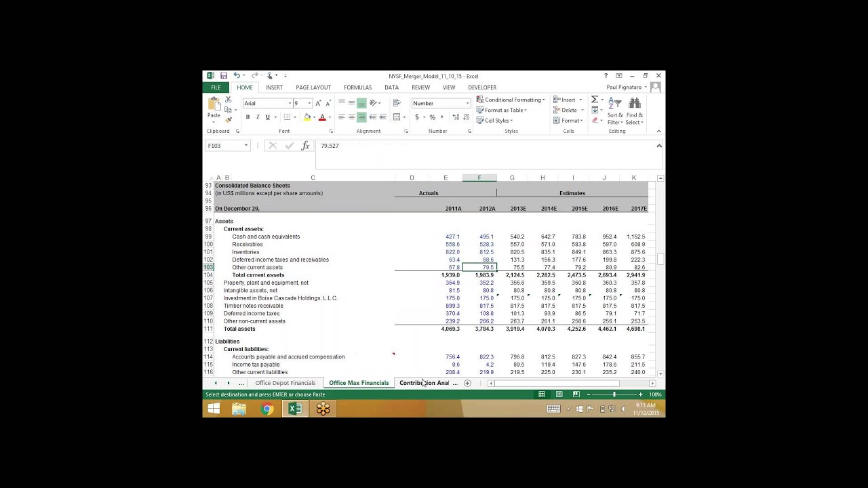Expand the formula bar
This screenshot has width=868, height=488.
(658, 146)
